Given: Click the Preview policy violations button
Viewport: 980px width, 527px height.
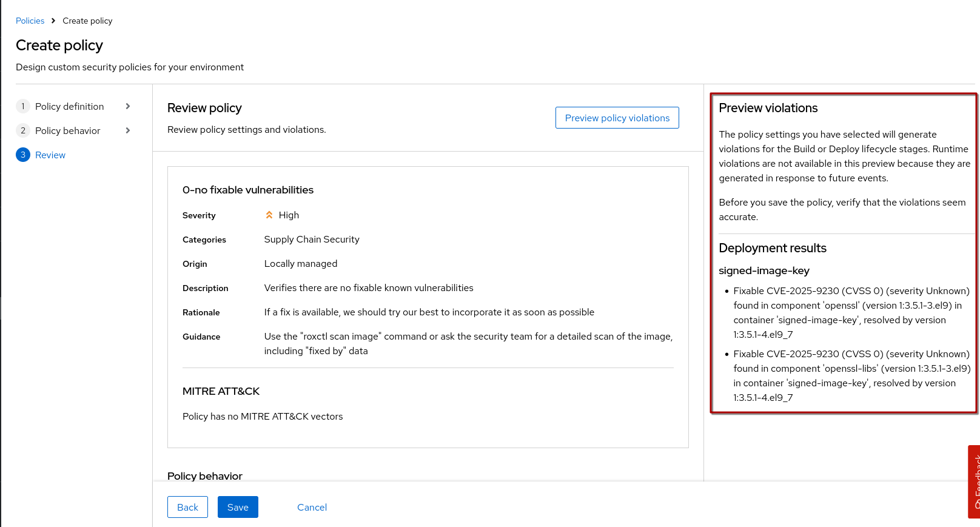Looking at the screenshot, I should tap(617, 118).
